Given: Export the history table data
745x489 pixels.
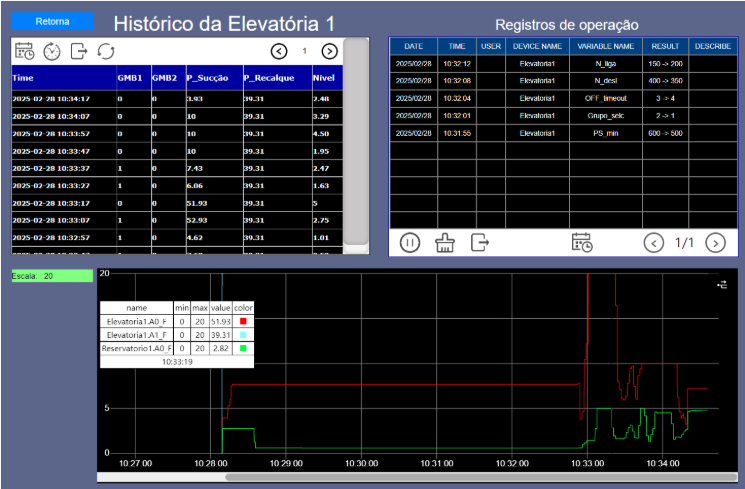Looking at the screenshot, I should click(x=79, y=51).
